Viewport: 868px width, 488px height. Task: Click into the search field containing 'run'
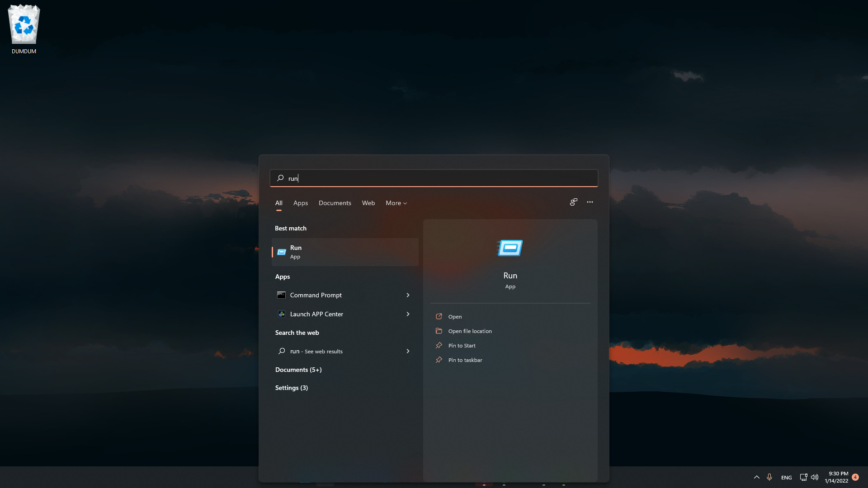pyautogui.click(x=434, y=178)
